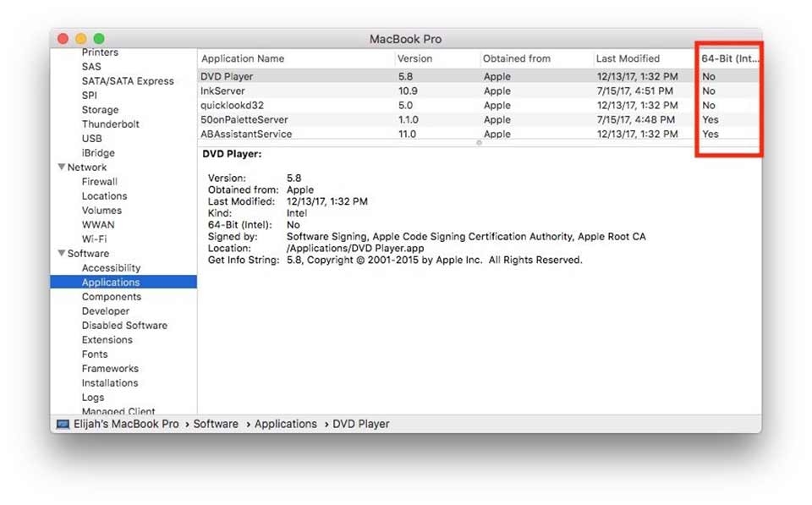Screen dimensions: 812x505
Task: Select SPI in the sidebar
Action: tap(89, 96)
